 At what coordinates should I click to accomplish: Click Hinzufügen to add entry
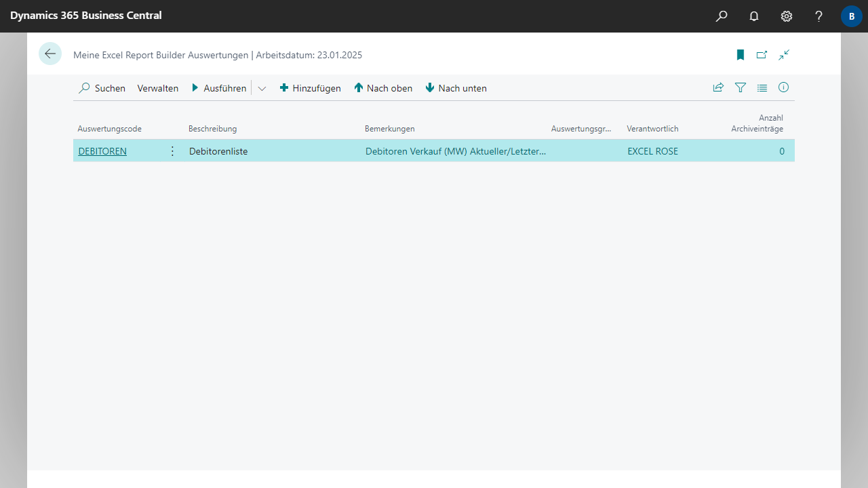(x=311, y=88)
